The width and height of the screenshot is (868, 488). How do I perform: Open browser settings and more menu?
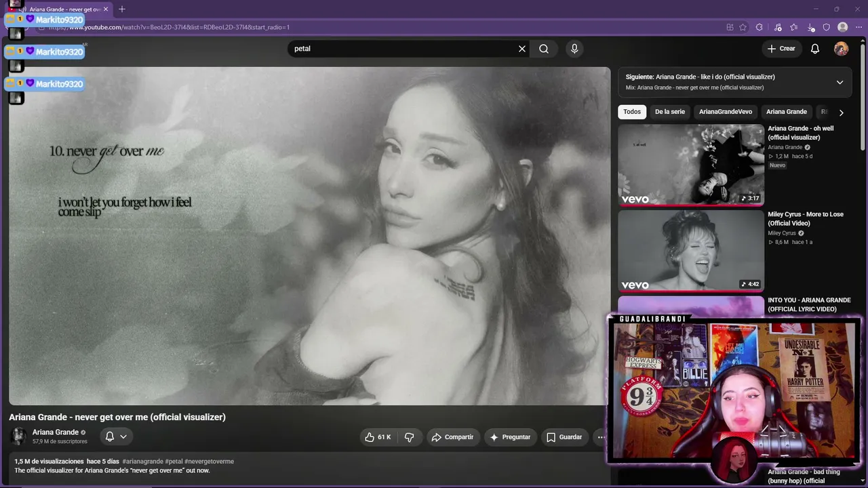[859, 27]
